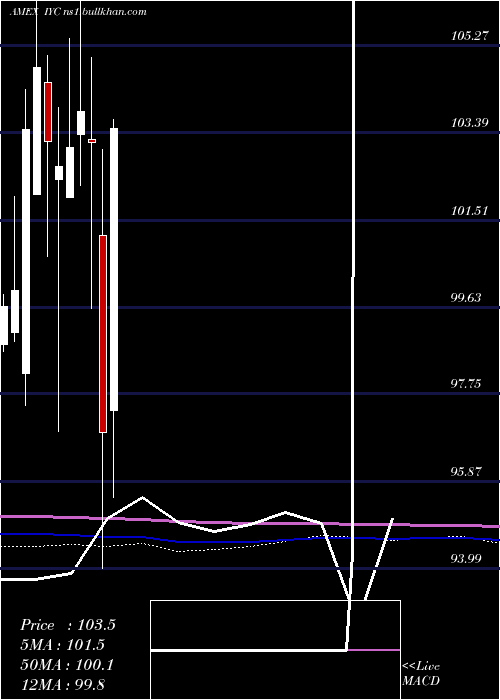500x700 pixels.
Task: Click the small red candle near 103.39
Action: (x=92, y=141)
